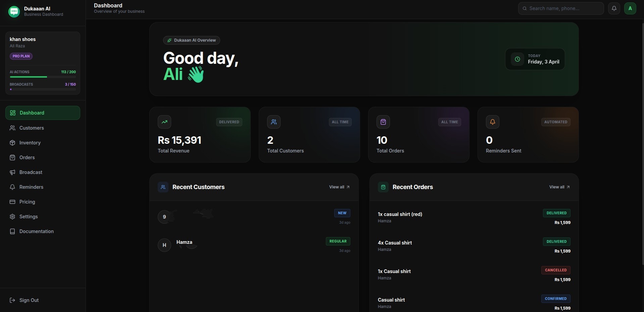Screen dimensions: 644x312
Task: Click the Broadcast megaphone icon in sidebar
Action: point(12,172)
